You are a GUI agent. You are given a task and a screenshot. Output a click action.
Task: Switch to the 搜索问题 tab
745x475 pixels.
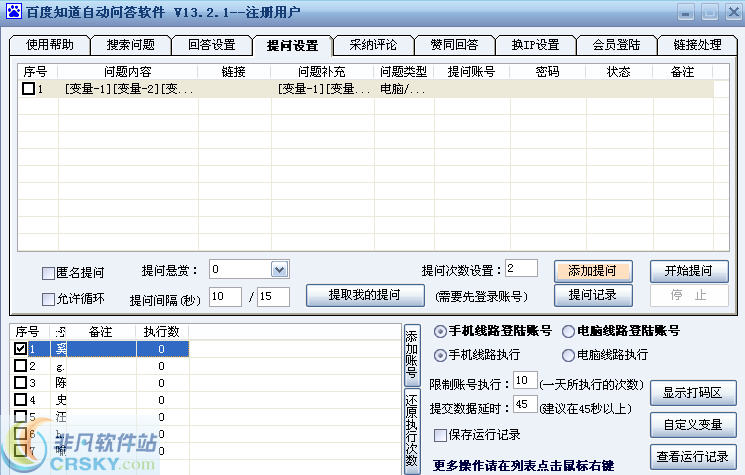coord(131,45)
